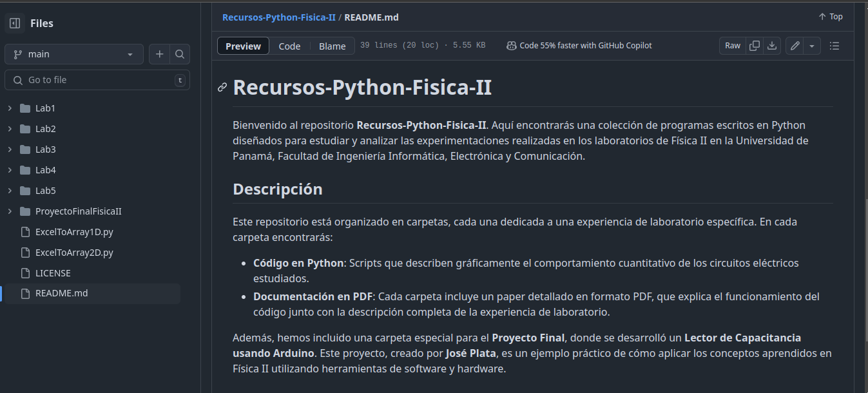The height and width of the screenshot is (393, 868).
Task: Switch to the Preview tab
Action: pos(243,46)
